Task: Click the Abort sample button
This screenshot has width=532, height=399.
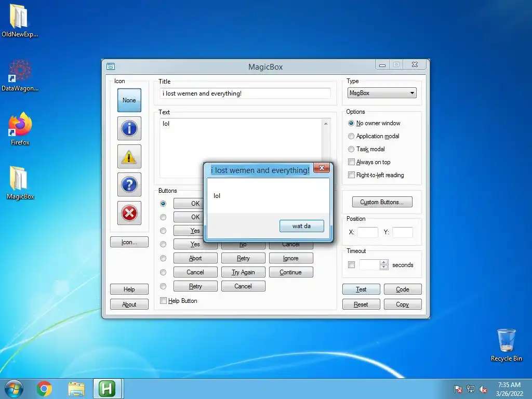Action: (195, 258)
